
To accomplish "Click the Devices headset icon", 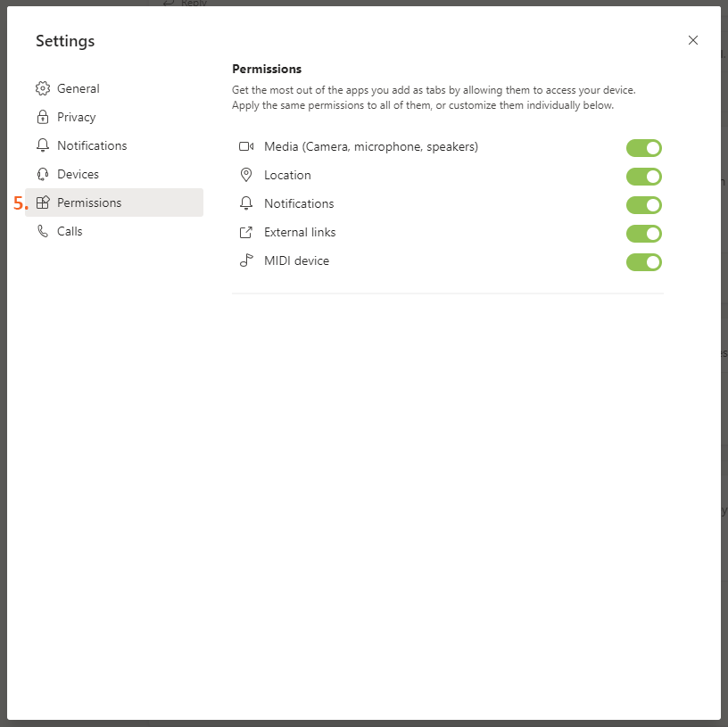I will tap(43, 174).
